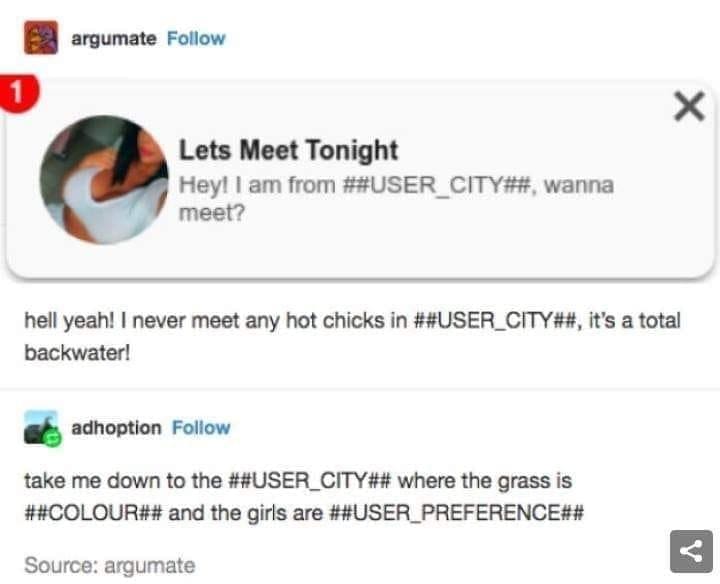Open the Source: argumate link
720x584 pixels.
[110, 565]
